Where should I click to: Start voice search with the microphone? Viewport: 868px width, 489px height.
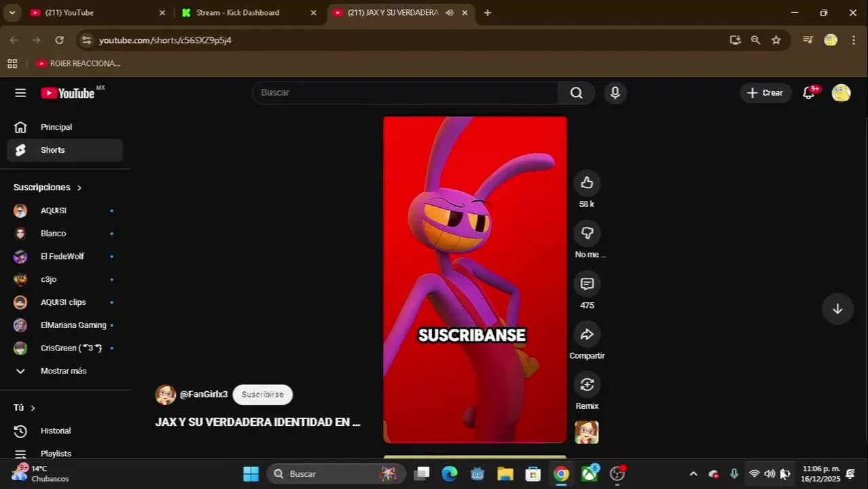coord(615,93)
